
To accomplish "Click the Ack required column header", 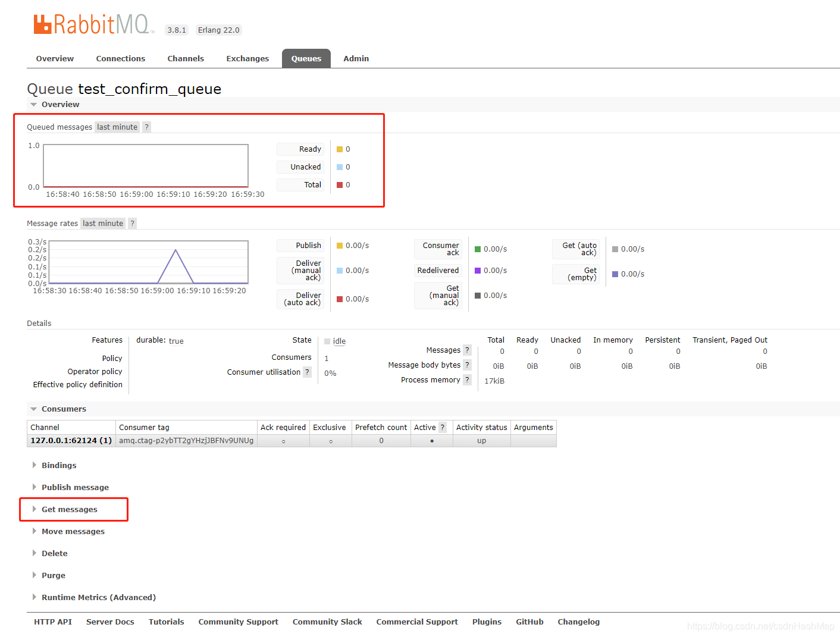I will [x=283, y=427].
